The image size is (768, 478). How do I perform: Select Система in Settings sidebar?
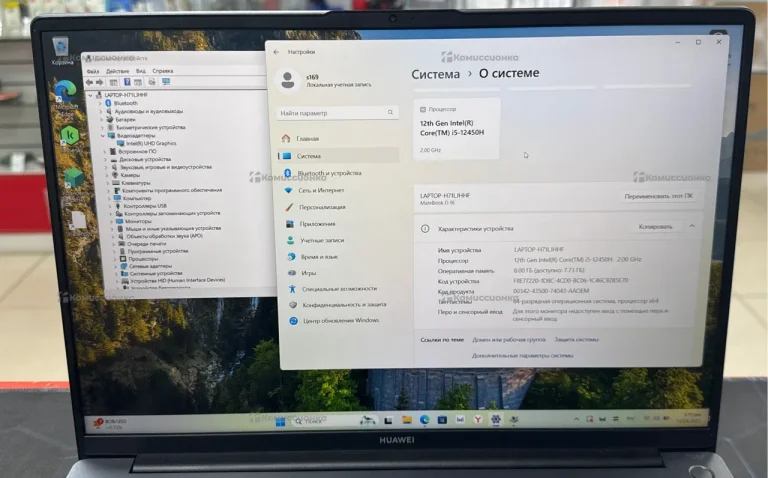pyautogui.click(x=338, y=156)
